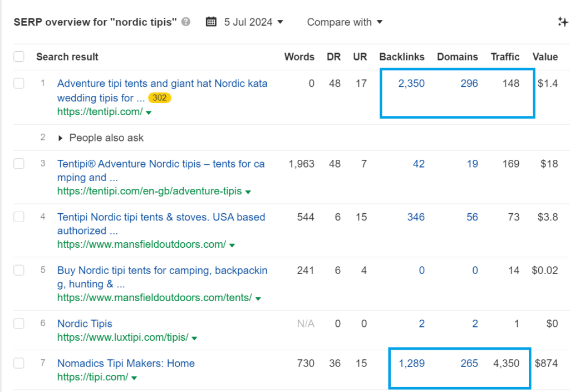This screenshot has height=392, width=570.
Task: Open the 5 Jul 2024 date dropdown
Action: [x=253, y=22]
